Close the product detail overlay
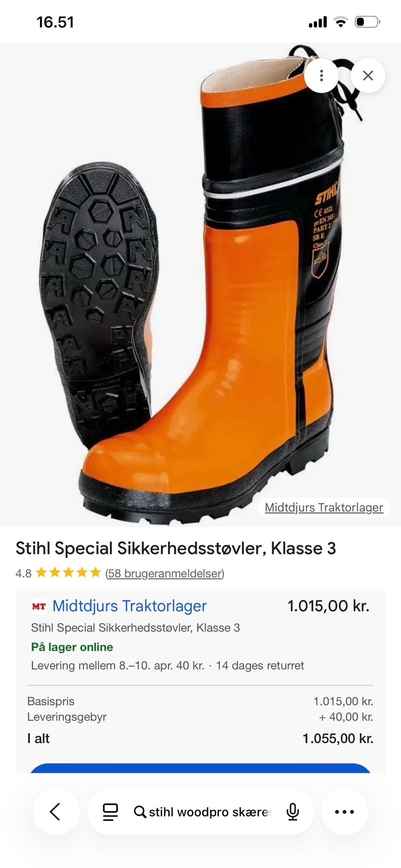Screen dimensions: 401x868 (368, 76)
